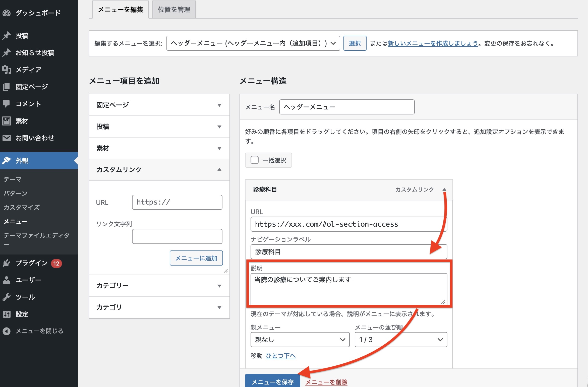Toggle the 一括選択 checkbox
The height and width of the screenshot is (387, 588).
tap(255, 160)
